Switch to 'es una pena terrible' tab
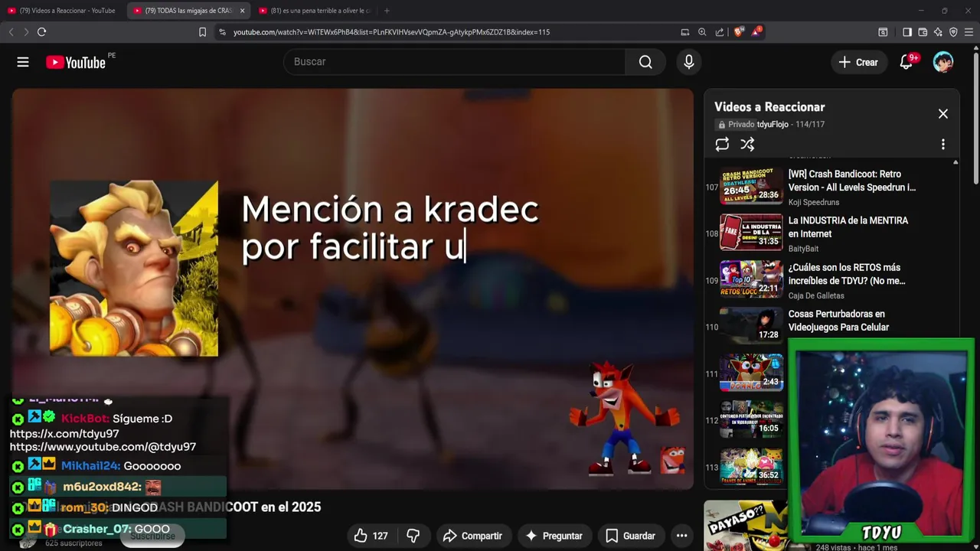 [314, 11]
